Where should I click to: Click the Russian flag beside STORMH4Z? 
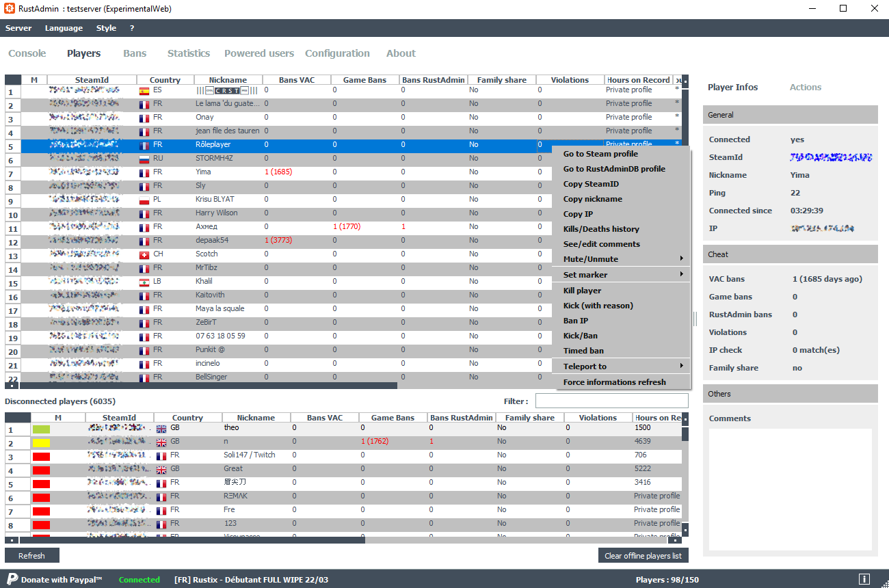[x=144, y=159]
